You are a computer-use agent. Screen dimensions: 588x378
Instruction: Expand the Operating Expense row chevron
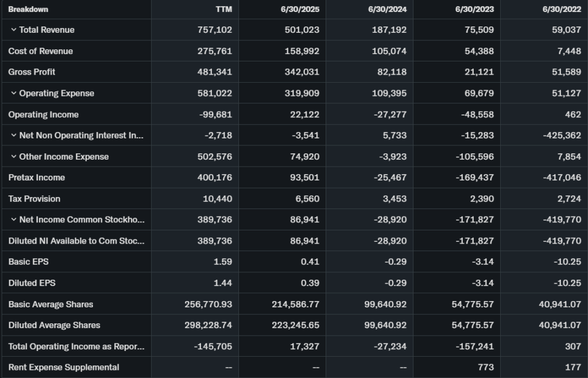coord(14,93)
